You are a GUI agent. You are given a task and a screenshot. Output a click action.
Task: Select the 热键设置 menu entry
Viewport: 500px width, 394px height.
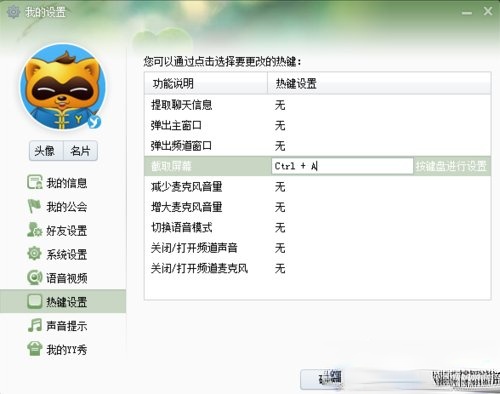[x=63, y=301]
